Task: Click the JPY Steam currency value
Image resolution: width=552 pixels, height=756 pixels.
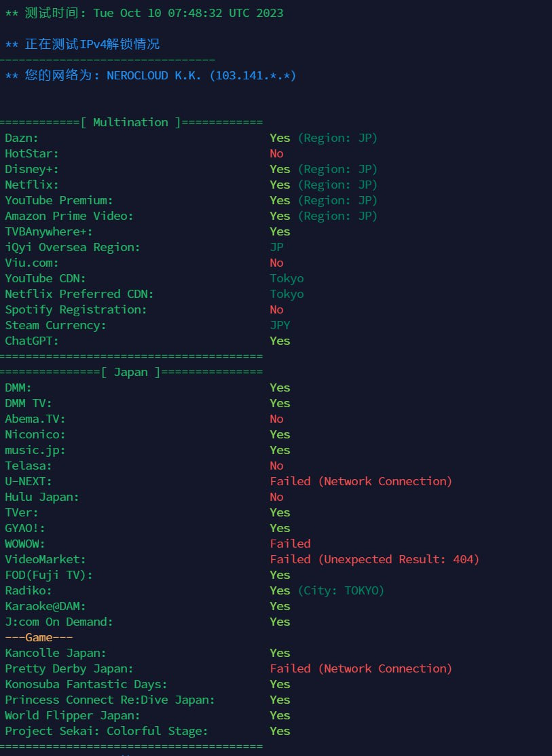Action: click(x=280, y=325)
